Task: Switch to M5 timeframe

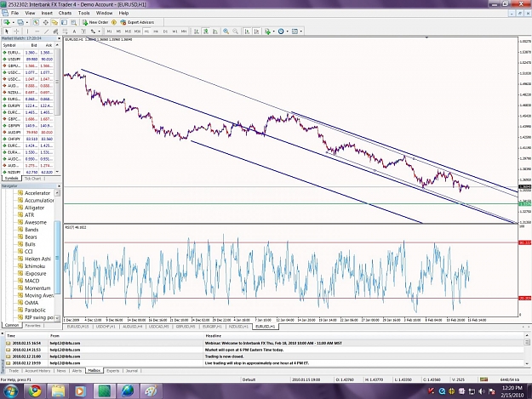Action: (x=119, y=31)
